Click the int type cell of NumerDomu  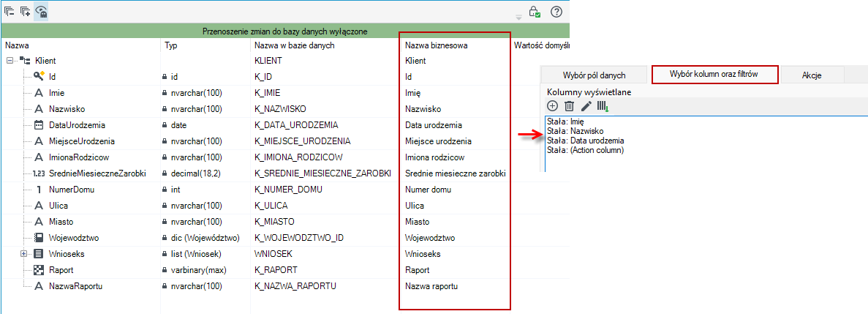tap(176, 190)
